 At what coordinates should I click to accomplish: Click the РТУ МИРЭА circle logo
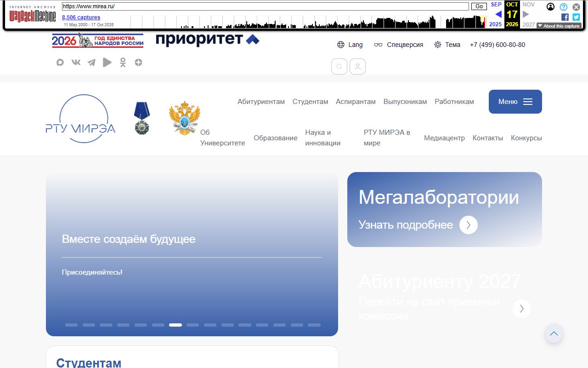click(81, 119)
